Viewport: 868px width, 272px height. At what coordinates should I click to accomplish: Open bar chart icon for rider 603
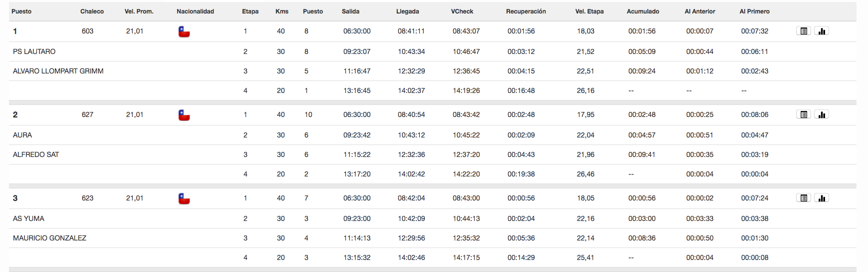(822, 31)
